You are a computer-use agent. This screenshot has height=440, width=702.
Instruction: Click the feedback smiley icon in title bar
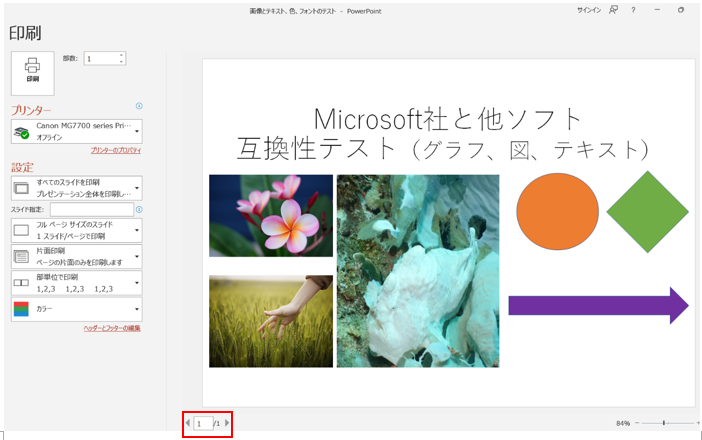[x=613, y=9]
